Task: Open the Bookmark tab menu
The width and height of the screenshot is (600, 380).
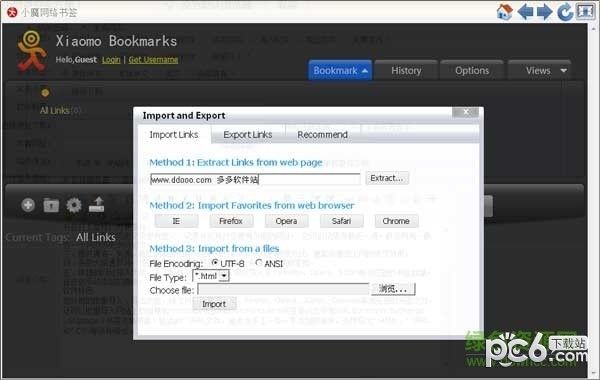Action: tap(340, 70)
